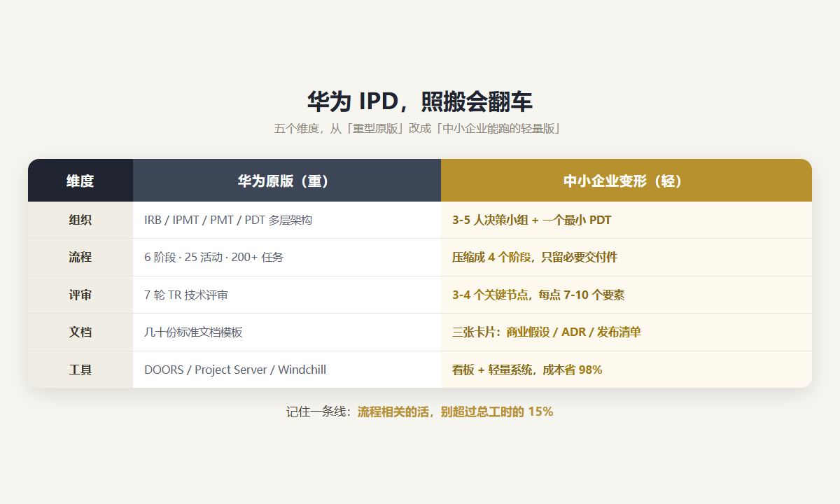
Task: Select cell IRB / IPMT / PMT / PDT 多层架构
Action: [287, 220]
